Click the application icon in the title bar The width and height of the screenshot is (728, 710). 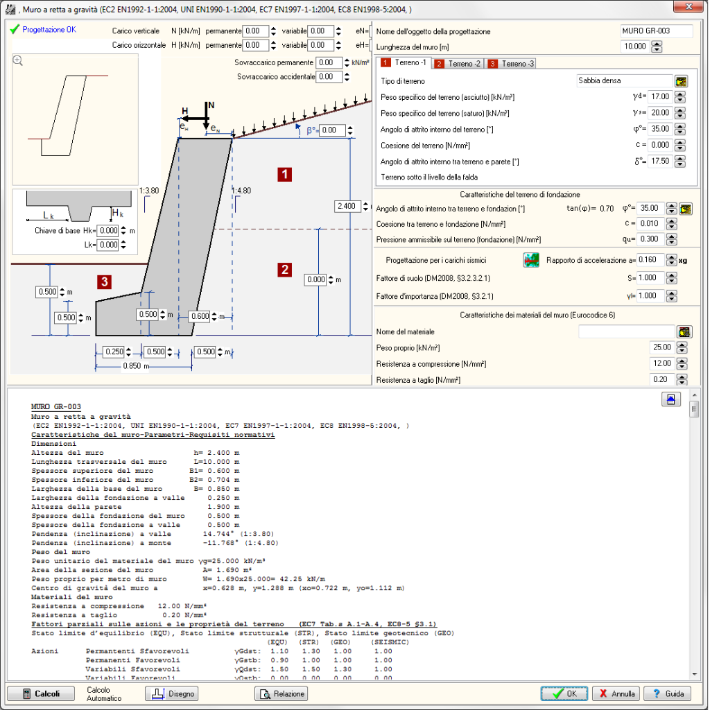pos(10,9)
